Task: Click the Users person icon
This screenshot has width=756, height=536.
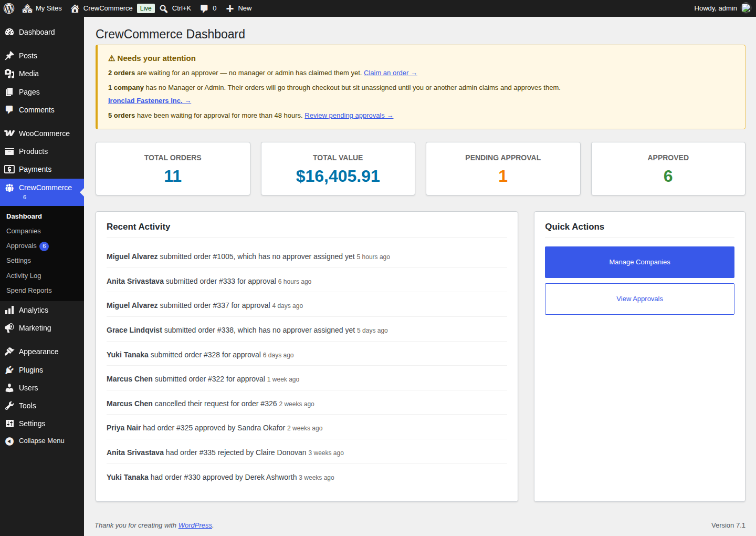Action: (x=9, y=388)
